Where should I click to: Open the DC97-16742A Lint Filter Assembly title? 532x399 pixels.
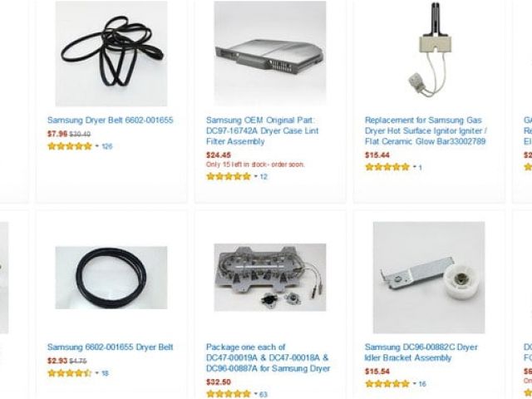[x=263, y=131]
